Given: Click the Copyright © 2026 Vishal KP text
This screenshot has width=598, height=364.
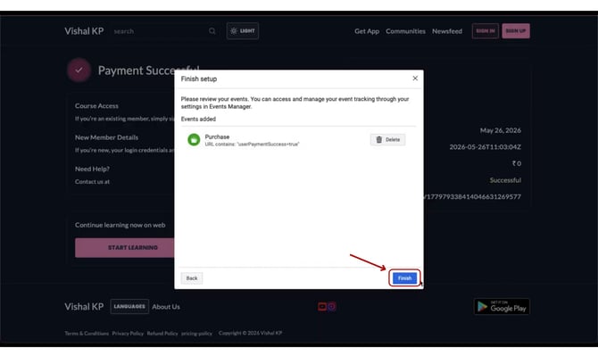Looking at the screenshot, I should coord(250,333).
